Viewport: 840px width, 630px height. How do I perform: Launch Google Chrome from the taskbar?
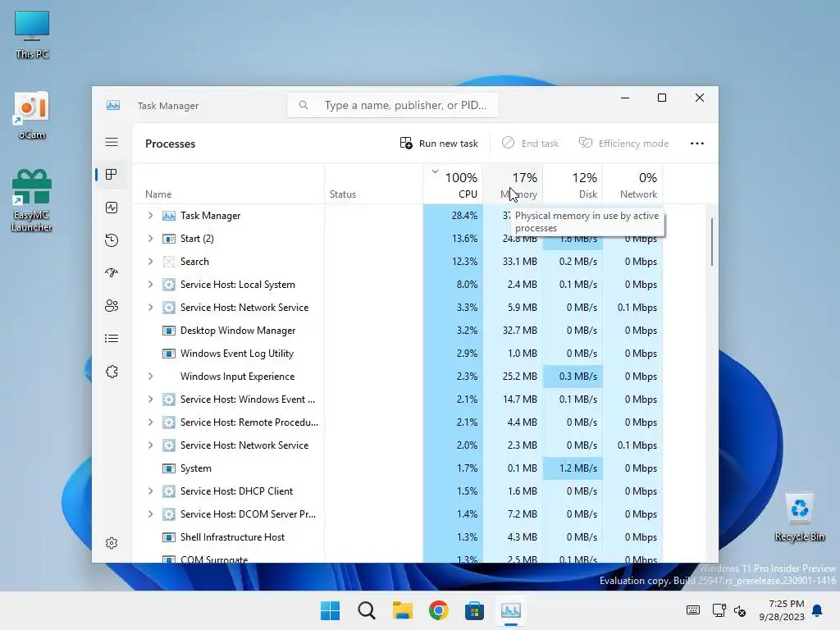pos(438,610)
